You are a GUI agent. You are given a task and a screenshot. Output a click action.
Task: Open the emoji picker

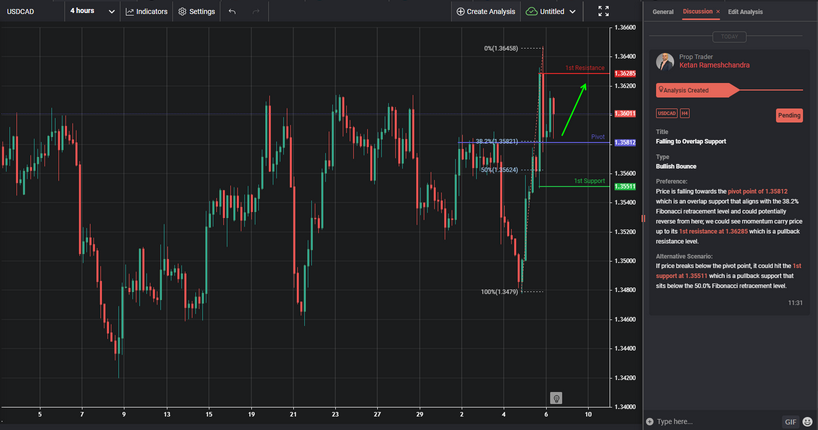click(x=808, y=422)
